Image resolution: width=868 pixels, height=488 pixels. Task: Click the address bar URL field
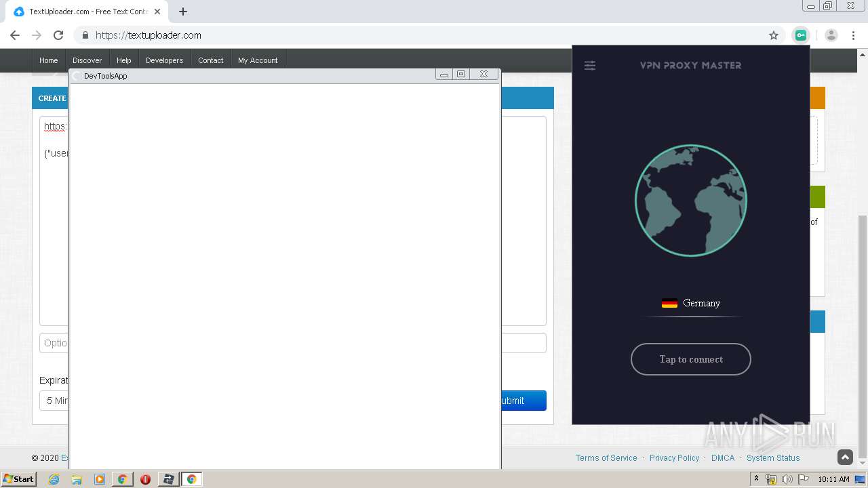pos(427,35)
